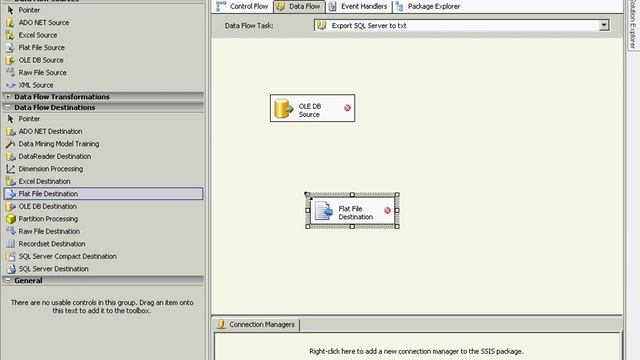Choose the ADO NET Destination icon
The height and width of the screenshot is (360, 640).
click(10, 131)
